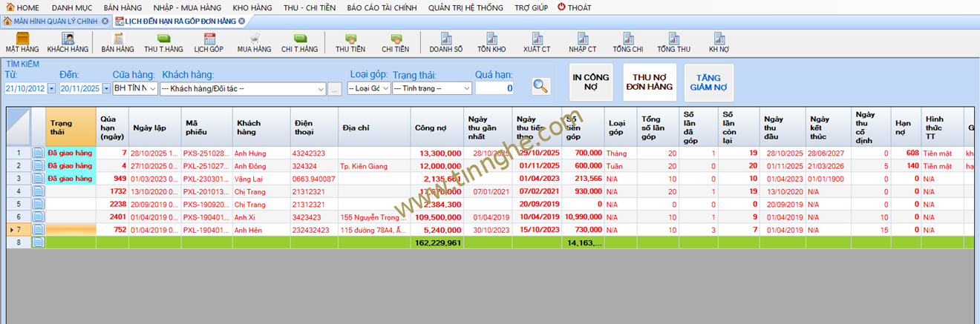Click the Tăng Giảm Nợ button

point(708,82)
